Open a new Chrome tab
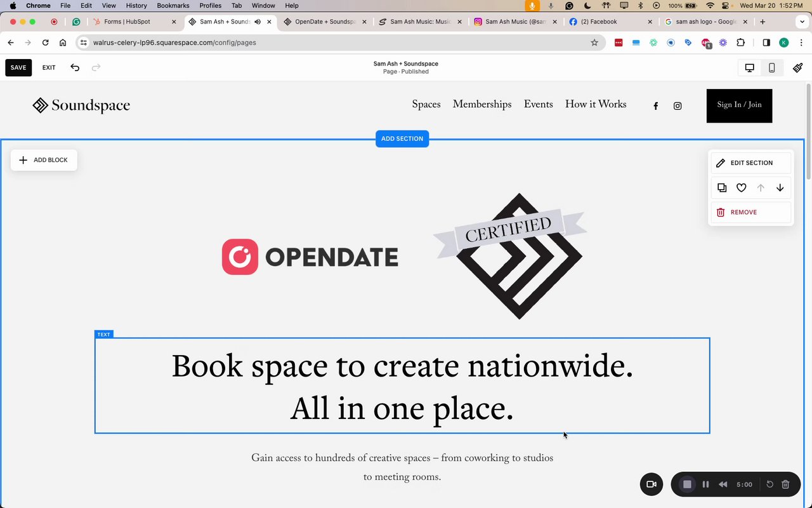812x508 pixels. pyautogui.click(x=763, y=22)
